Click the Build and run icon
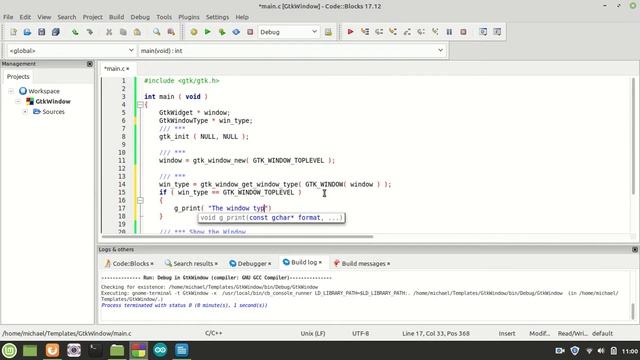This screenshot has width=640, height=360. click(x=222, y=32)
